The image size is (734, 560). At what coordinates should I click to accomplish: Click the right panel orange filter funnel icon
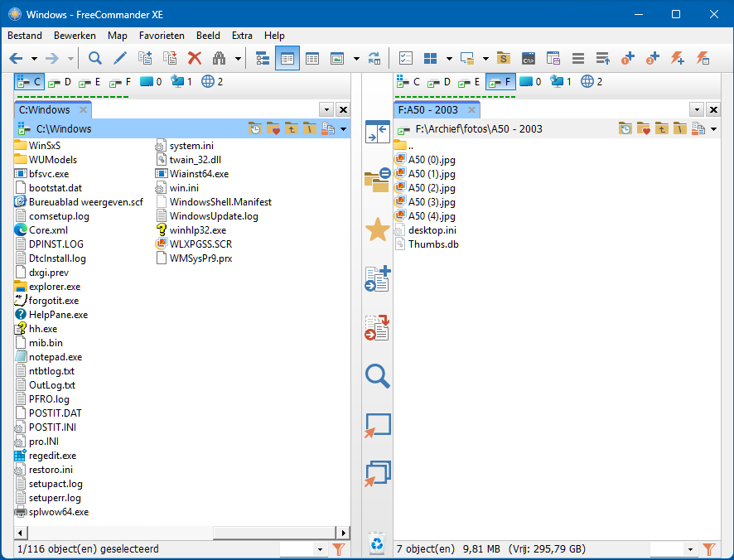pyautogui.click(x=708, y=549)
